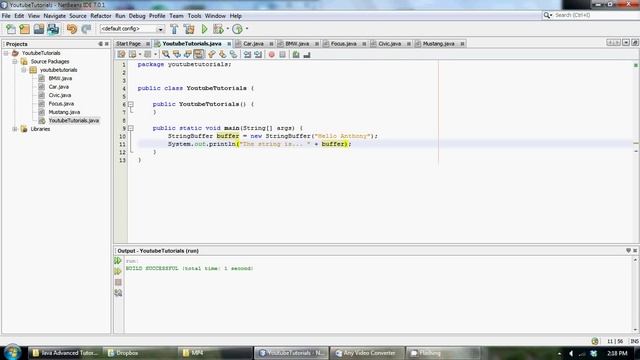Collapse the main method code fold
The height and width of the screenshot is (360, 640).
[x=131, y=128]
